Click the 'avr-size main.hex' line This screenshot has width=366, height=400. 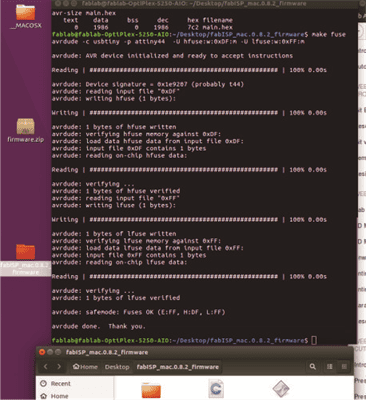(x=84, y=13)
